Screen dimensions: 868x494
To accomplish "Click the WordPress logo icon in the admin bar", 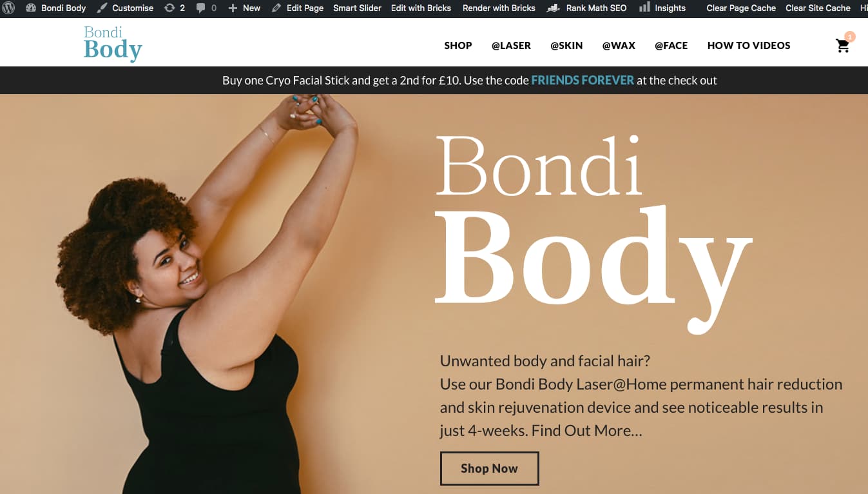I will [9, 8].
